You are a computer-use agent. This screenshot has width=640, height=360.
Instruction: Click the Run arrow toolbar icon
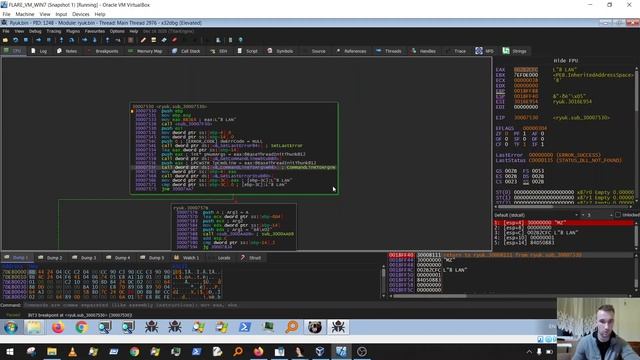tap(38, 40)
